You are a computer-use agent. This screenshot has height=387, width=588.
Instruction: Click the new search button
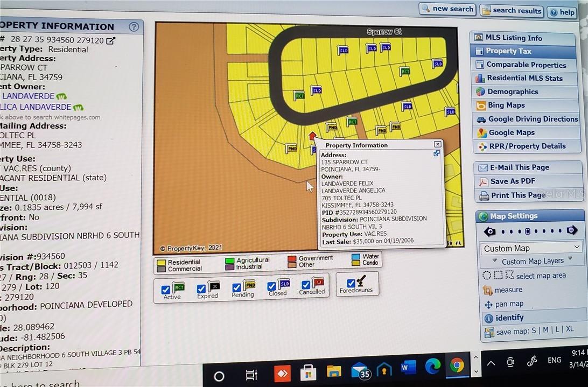pos(447,9)
